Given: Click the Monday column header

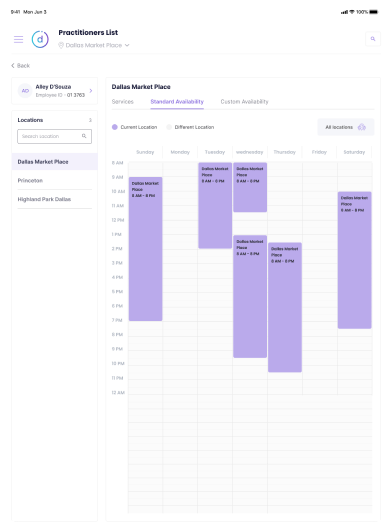Looking at the screenshot, I should click(180, 152).
